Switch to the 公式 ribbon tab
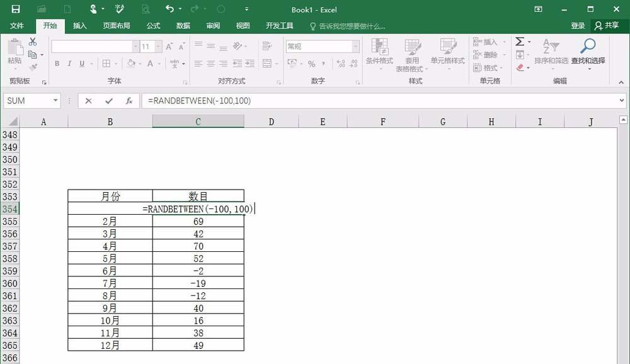 [153, 26]
